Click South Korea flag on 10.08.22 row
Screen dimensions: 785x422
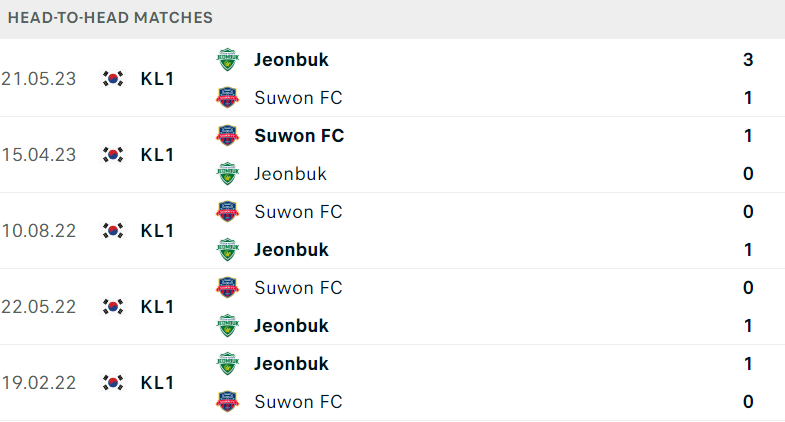coord(113,231)
